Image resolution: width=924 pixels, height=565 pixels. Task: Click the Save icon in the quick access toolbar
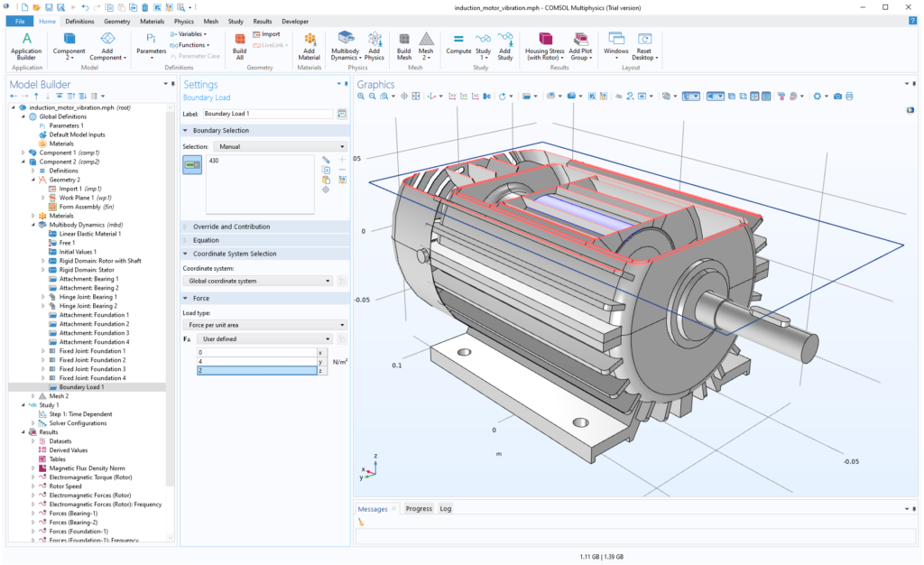49,7
